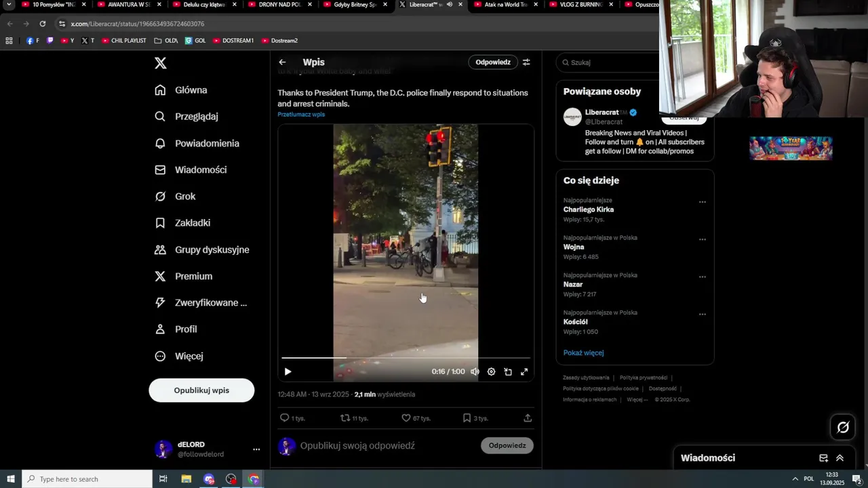The image size is (868, 488).
Task: Open options for Nazar trend
Action: coord(703,277)
